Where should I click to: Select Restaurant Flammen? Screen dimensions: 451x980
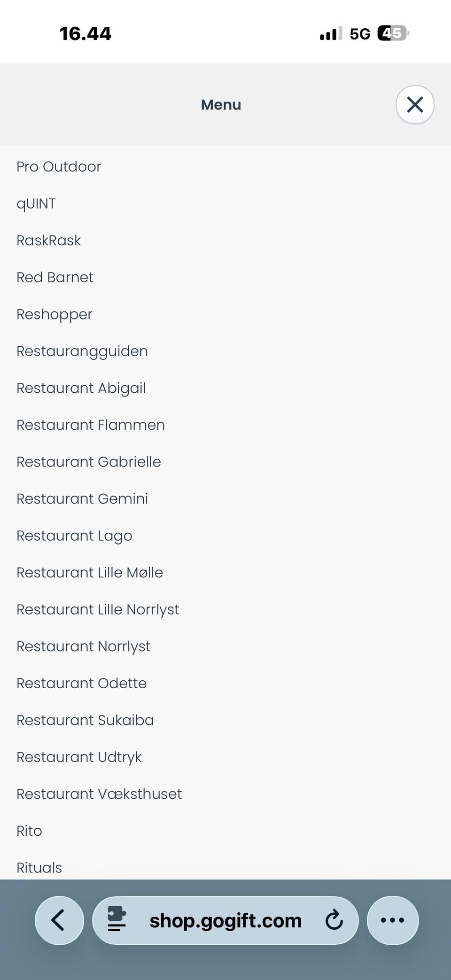coord(91,425)
